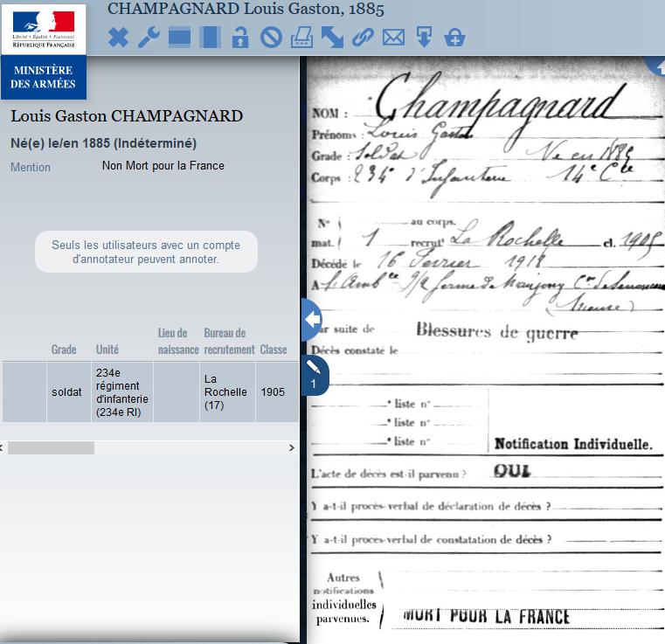Open the wrench settings tool
This screenshot has width=665, height=644.
coord(149,38)
